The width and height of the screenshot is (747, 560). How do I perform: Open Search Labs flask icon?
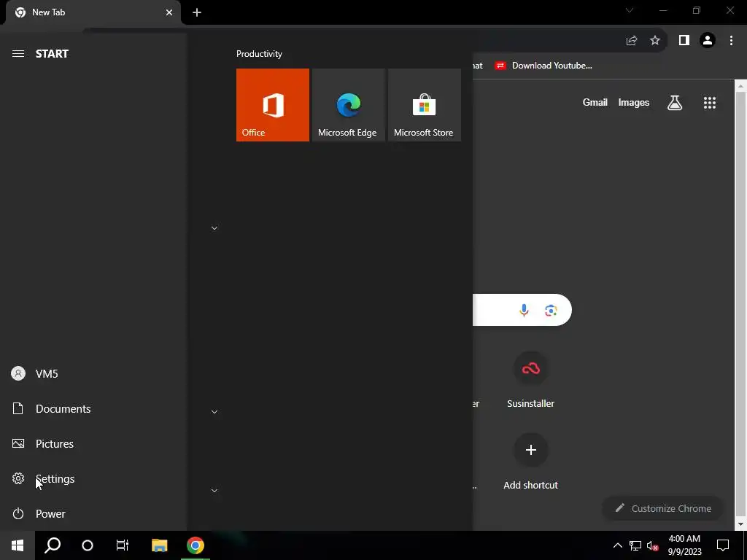(675, 102)
